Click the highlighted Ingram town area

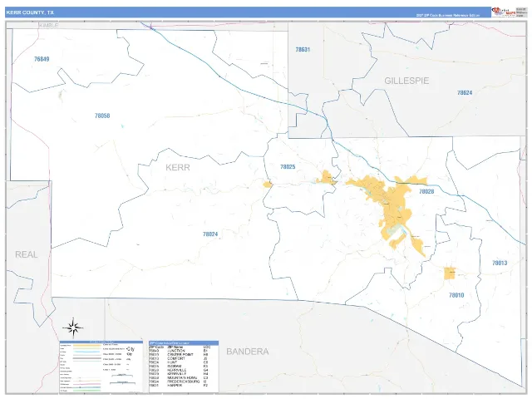click(x=327, y=178)
